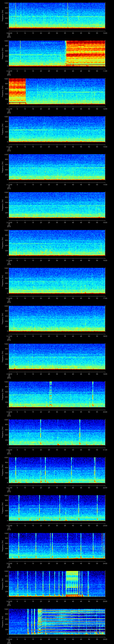Select the 20:00 end time label
This screenshot has height=644, width=114.
pos(105,412)
